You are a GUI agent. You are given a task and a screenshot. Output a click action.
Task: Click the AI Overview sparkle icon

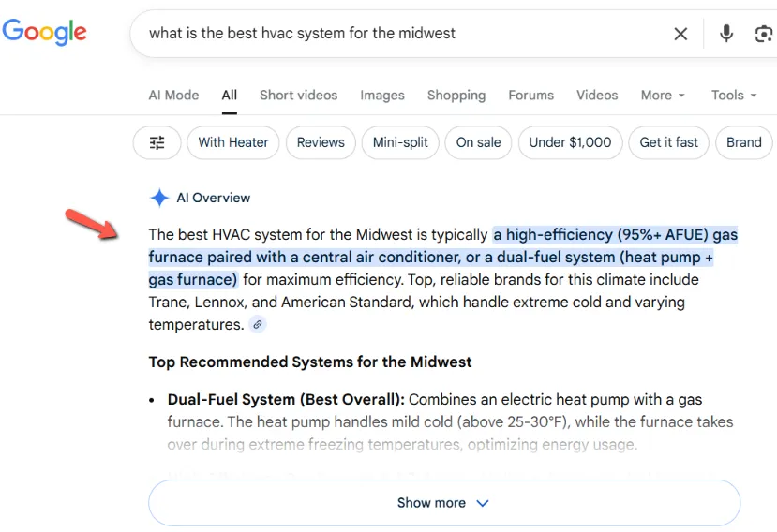tap(159, 198)
